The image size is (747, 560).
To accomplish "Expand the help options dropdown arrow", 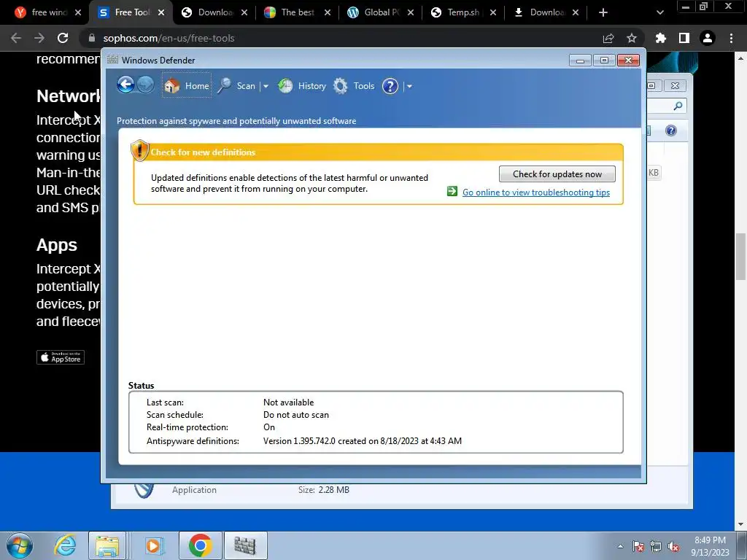I will click(409, 86).
